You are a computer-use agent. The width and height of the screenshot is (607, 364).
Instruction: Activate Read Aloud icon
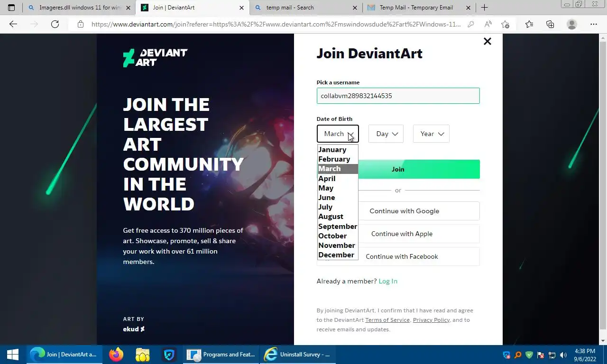(x=487, y=24)
